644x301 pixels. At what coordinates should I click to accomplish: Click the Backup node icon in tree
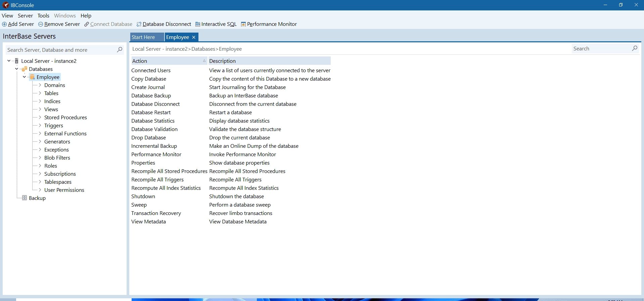[25, 198]
